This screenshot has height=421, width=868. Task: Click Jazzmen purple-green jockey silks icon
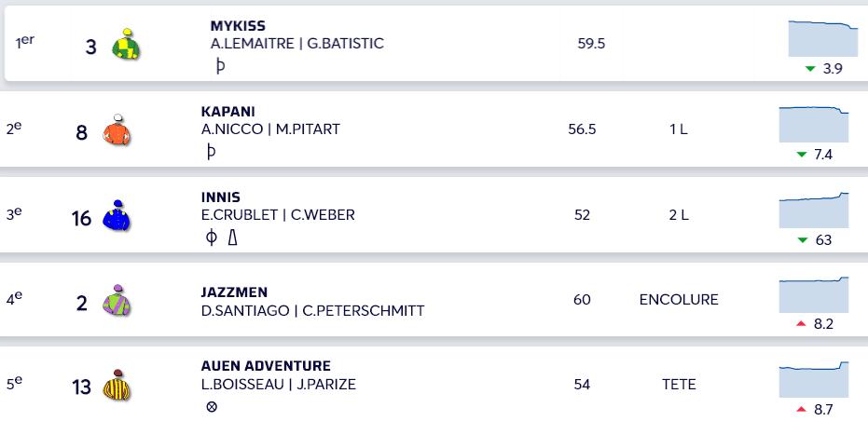pyautogui.click(x=117, y=301)
